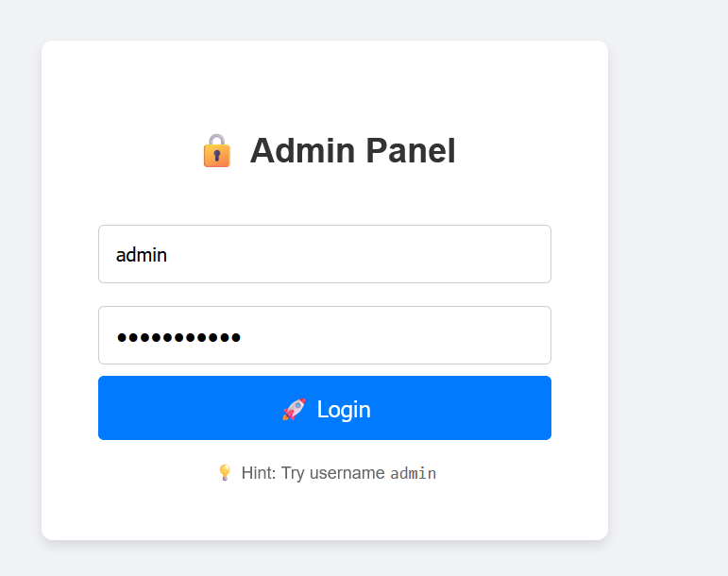The image size is (728, 576).
Task: Focus the username field containing admin
Action: coord(324,254)
